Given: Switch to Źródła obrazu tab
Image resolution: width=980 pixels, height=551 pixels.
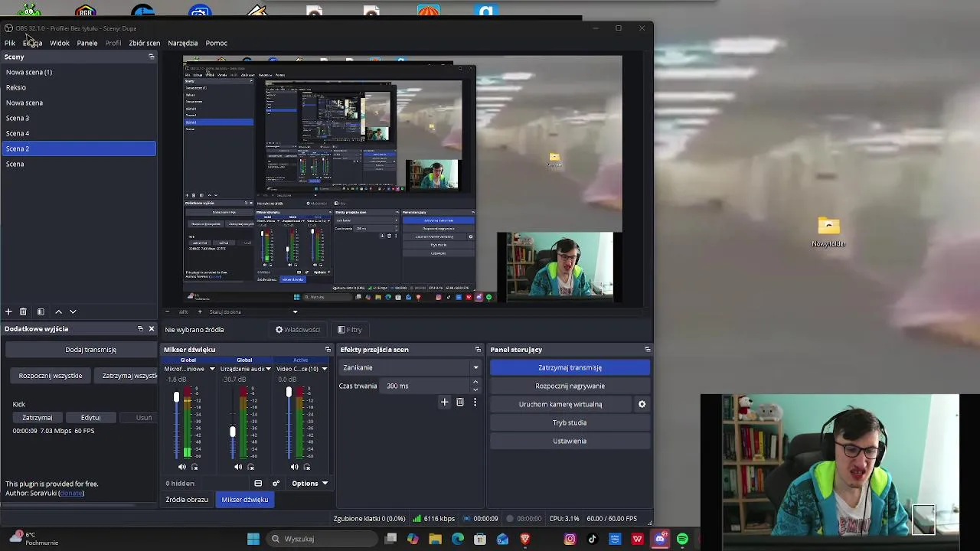Looking at the screenshot, I should 187,499.
